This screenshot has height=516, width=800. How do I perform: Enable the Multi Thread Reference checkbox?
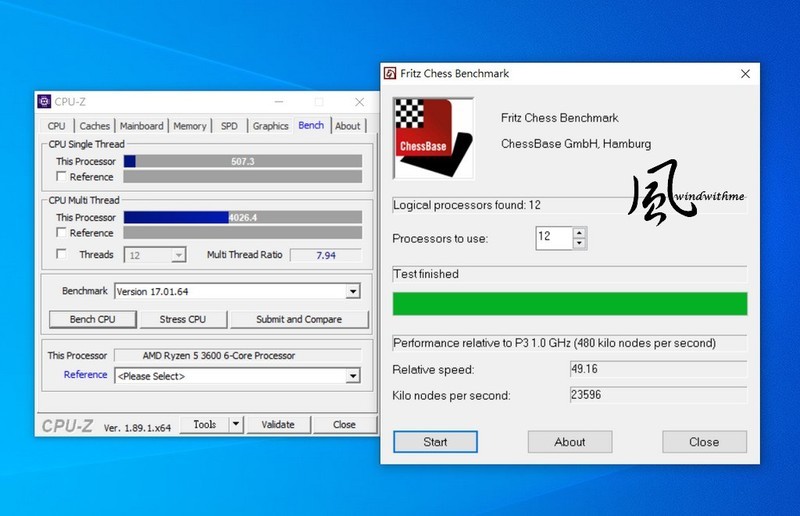62,233
